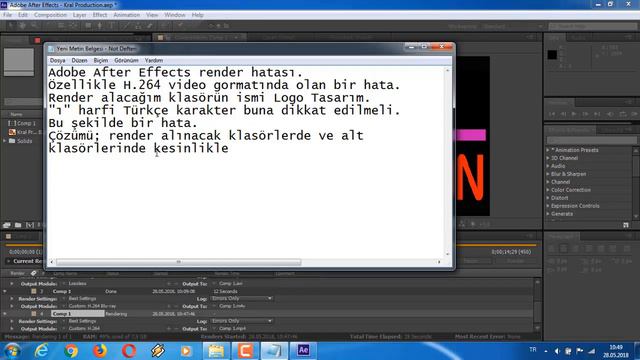
Task: Switch to Camtasia recorder on the taskbar
Action: pyautogui.click(x=245, y=351)
